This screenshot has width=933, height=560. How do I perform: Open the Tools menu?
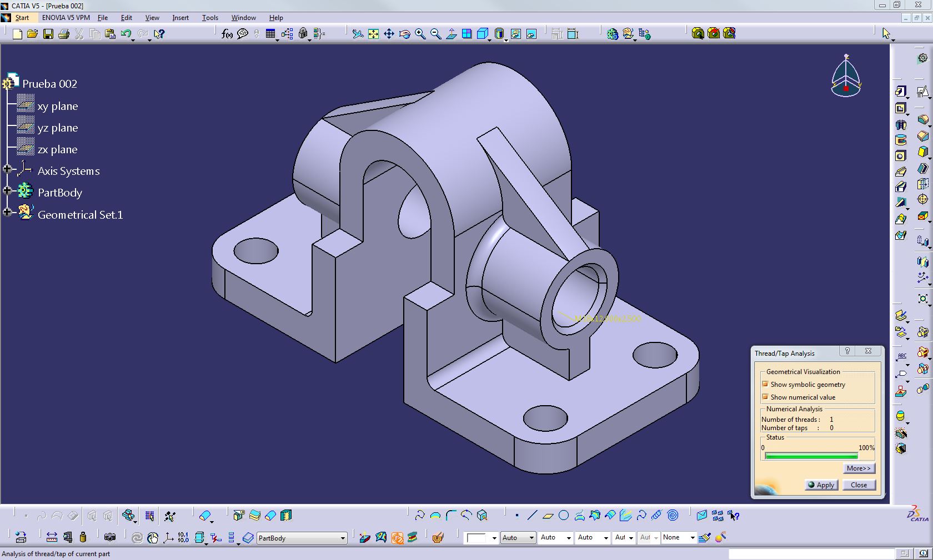point(210,18)
